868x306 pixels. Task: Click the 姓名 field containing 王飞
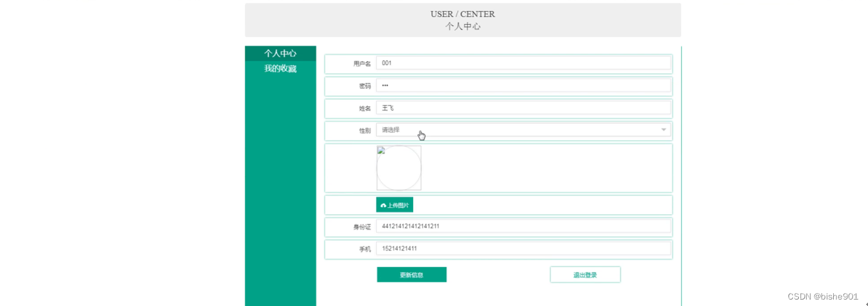(x=524, y=108)
